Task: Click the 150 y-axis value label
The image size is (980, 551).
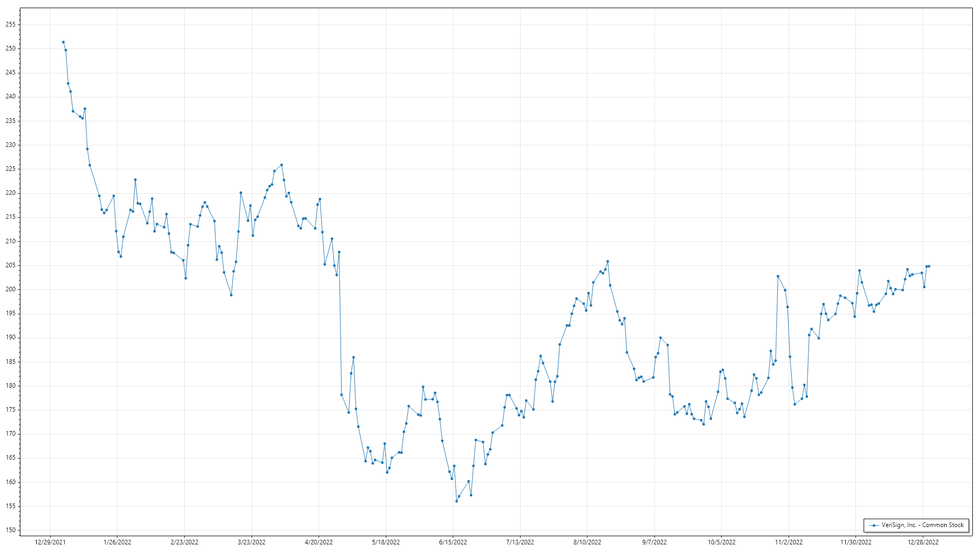Action: 11,530
